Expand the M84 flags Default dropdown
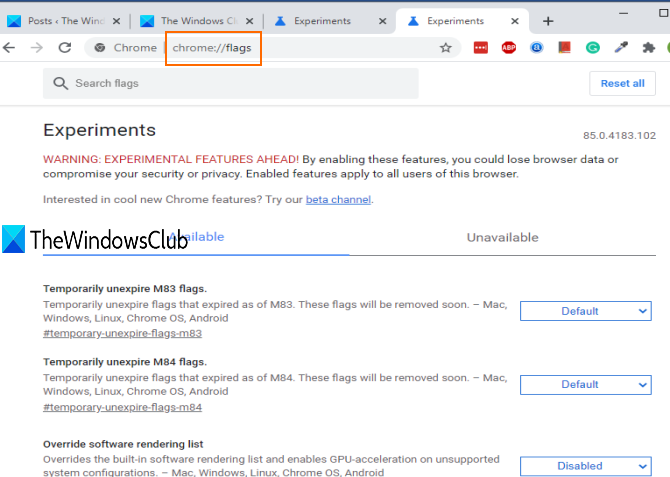Screen dimensions: 670x477 (x=585, y=385)
